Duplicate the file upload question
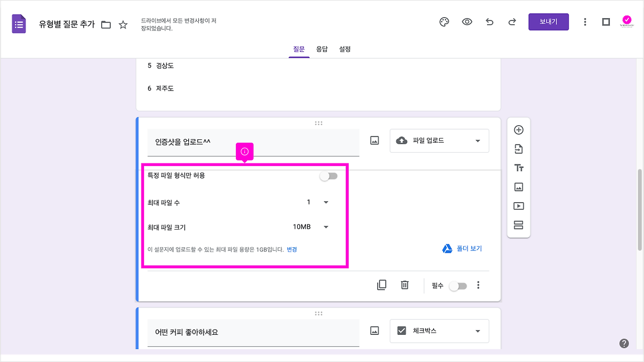The height and width of the screenshot is (362, 644). [x=382, y=285]
